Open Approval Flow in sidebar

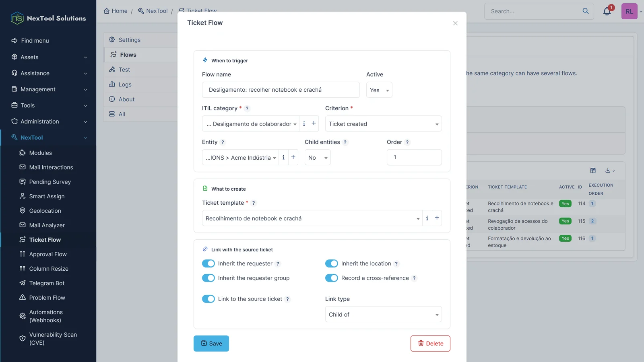click(x=48, y=254)
